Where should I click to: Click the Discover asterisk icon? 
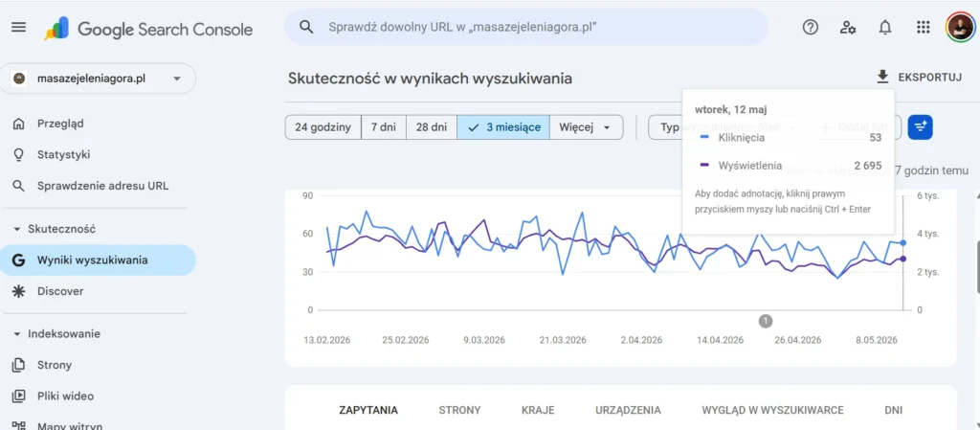(19, 291)
